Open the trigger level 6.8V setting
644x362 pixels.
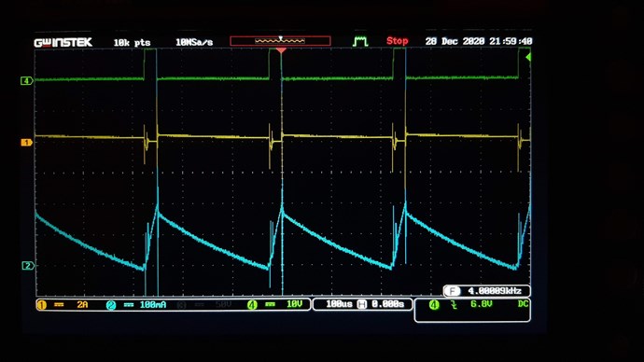click(x=481, y=304)
